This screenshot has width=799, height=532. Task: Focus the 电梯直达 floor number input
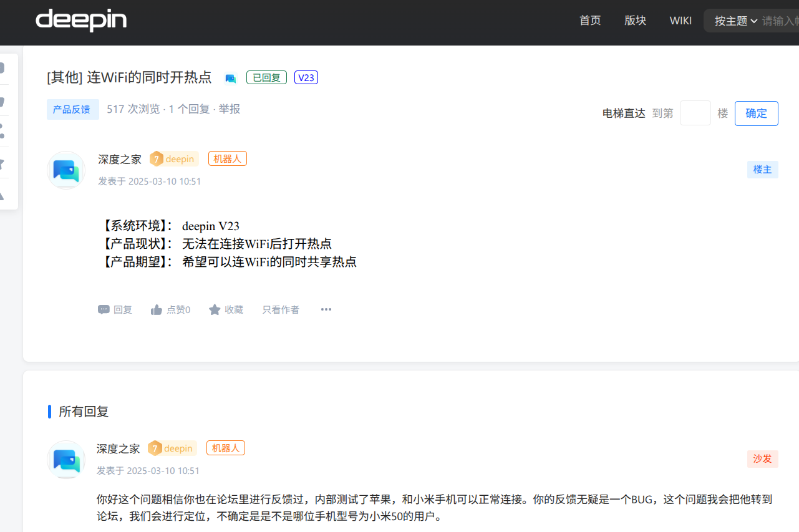point(695,114)
